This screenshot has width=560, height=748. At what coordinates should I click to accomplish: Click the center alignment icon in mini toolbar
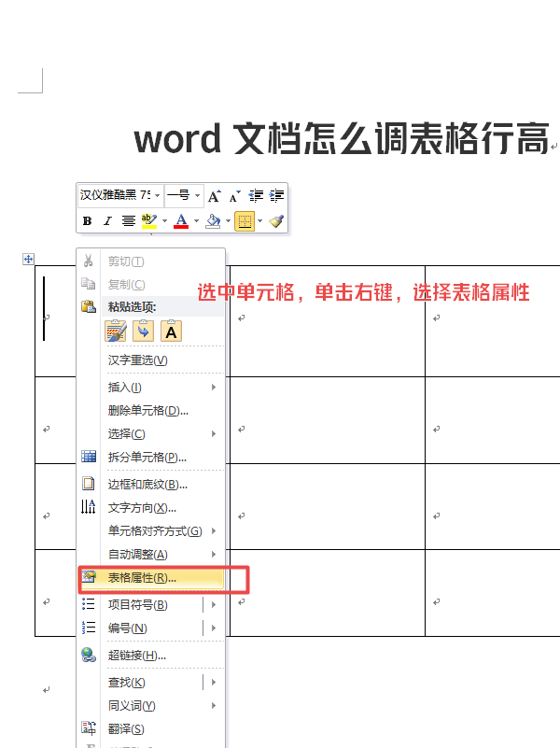coord(128,221)
